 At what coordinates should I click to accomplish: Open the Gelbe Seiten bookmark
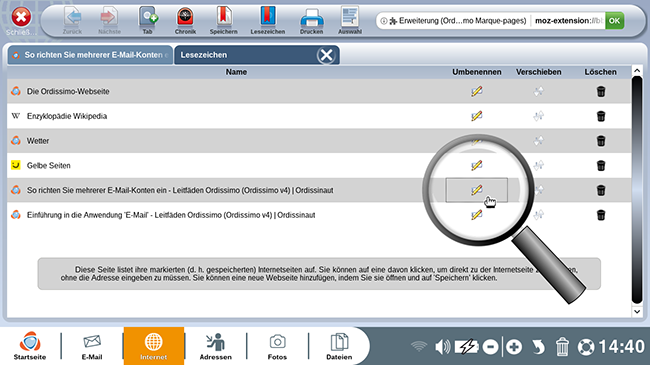(x=49, y=165)
